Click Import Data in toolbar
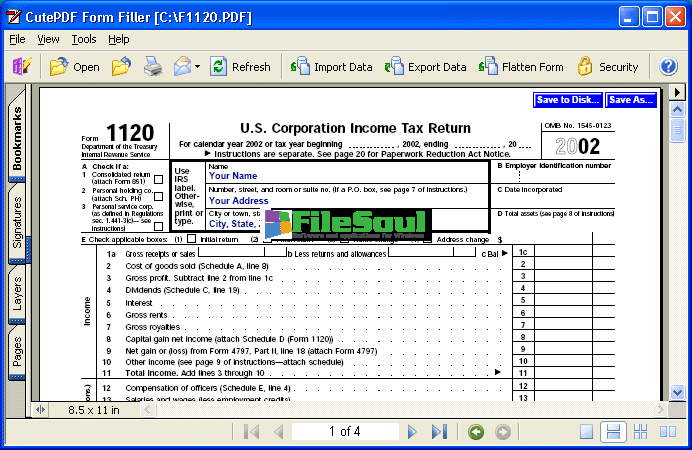 pyautogui.click(x=331, y=67)
